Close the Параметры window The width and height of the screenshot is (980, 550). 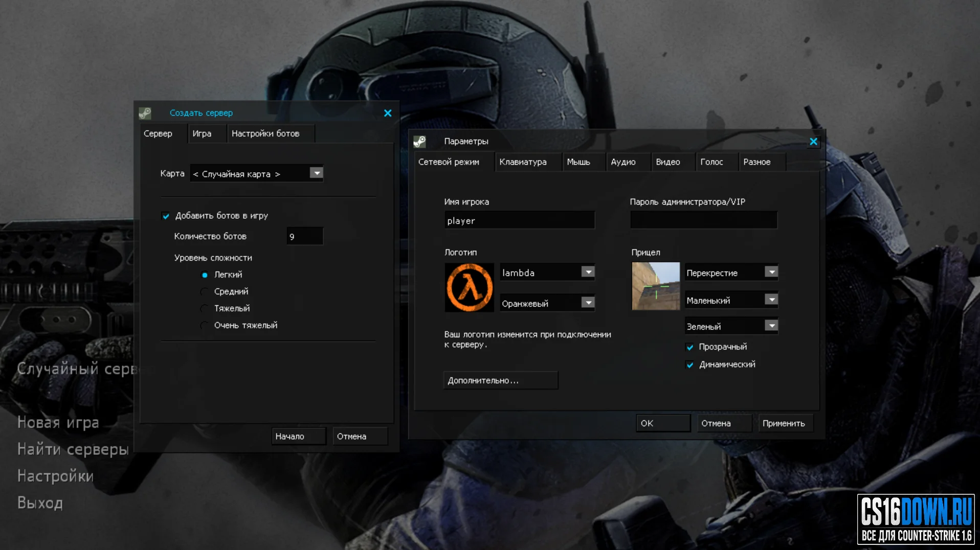(813, 142)
